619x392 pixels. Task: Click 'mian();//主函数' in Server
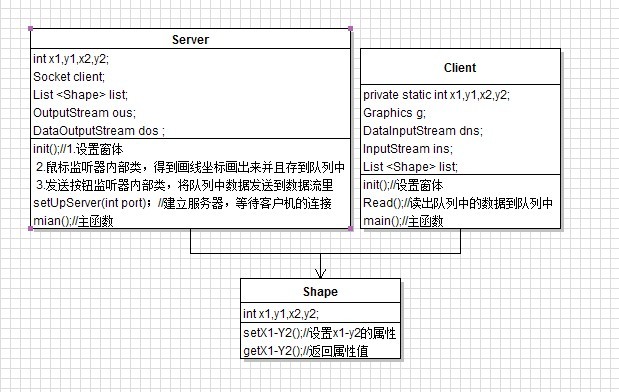pyautogui.click(x=73, y=221)
